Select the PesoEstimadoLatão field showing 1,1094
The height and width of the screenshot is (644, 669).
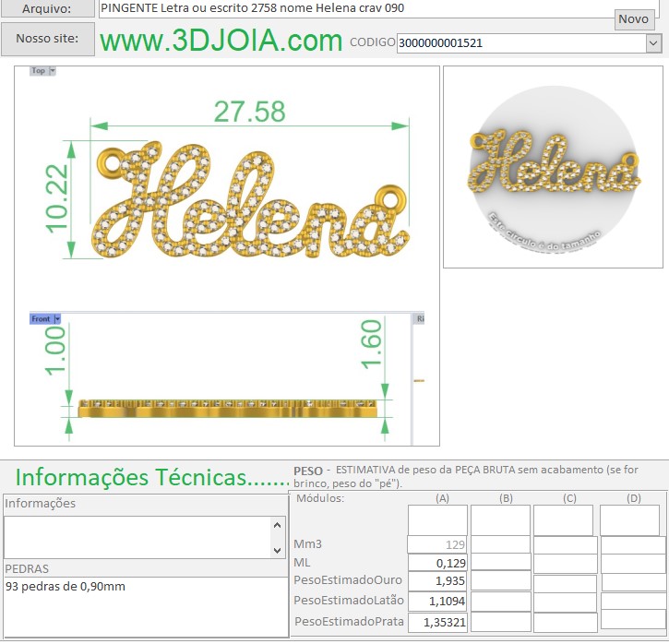click(x=437, y=602)
